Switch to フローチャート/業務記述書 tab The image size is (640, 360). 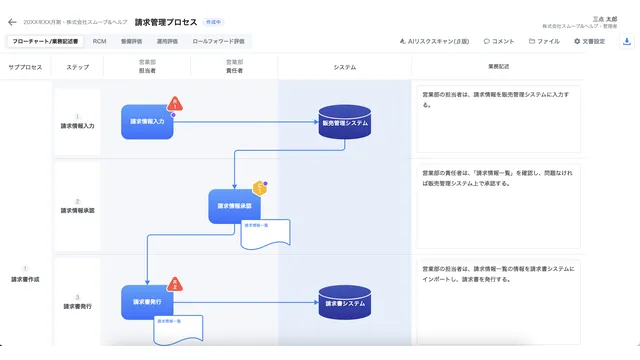coord(45,41)
